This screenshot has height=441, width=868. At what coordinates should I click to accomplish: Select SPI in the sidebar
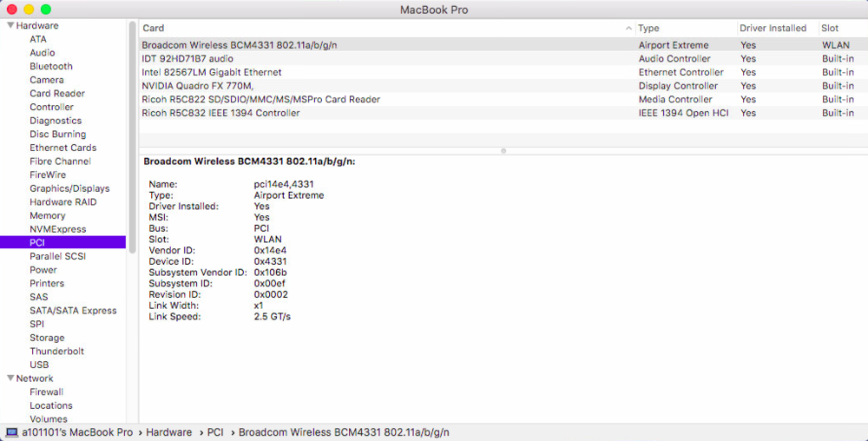tap(36, 324)
